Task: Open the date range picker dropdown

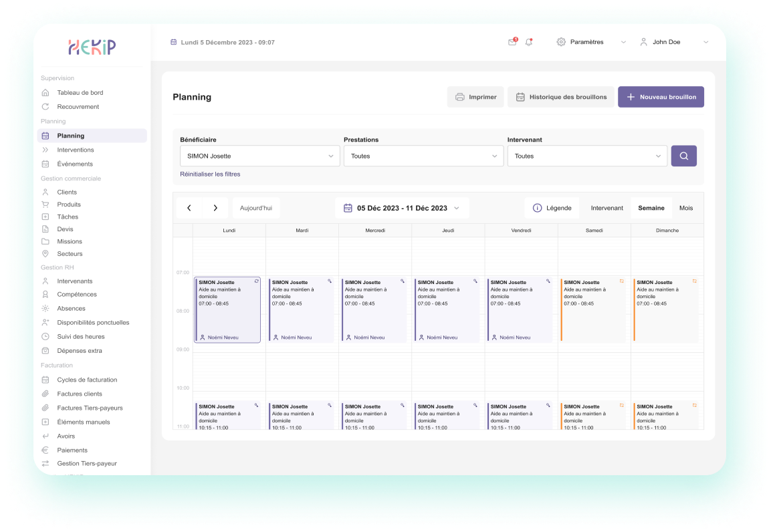Action: (x=402, y=208)
